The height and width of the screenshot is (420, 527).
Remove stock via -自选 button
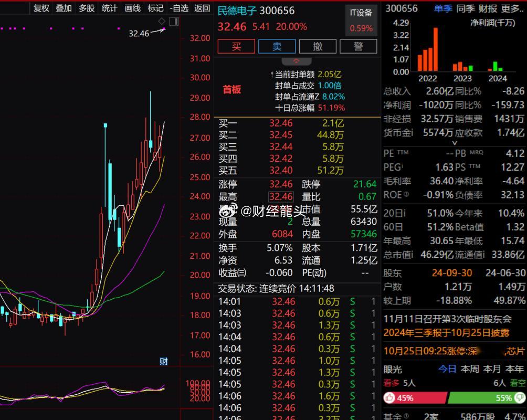coord(179,8)
